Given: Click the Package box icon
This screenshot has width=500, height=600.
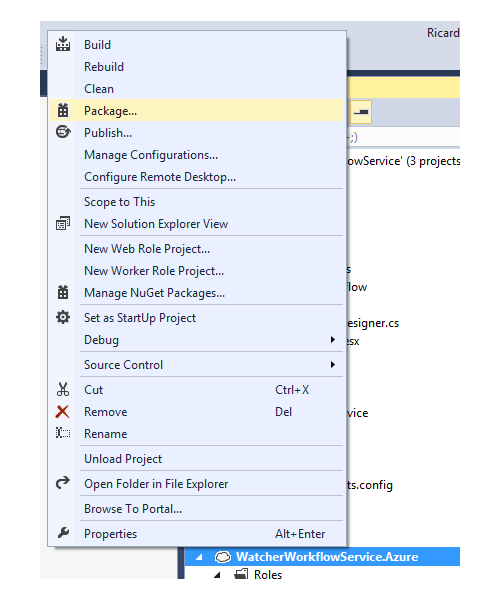Looking at the screenshot, I should (63, 110).
